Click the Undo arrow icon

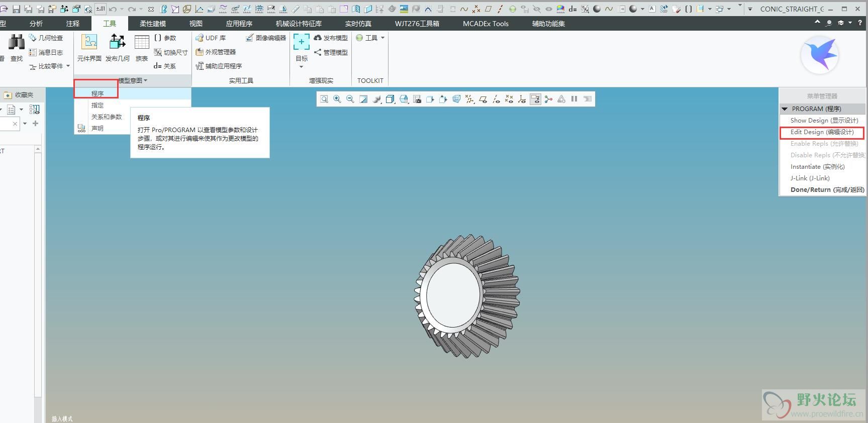(x=113, y=9)
